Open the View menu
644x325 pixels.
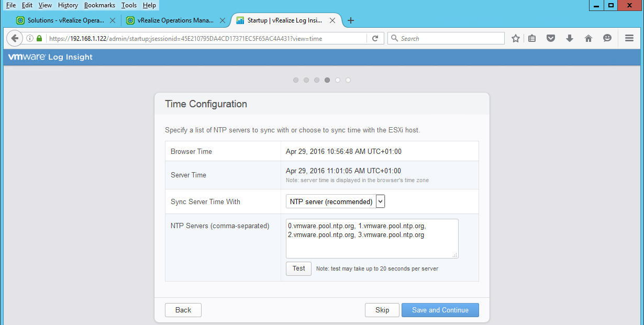45,5
